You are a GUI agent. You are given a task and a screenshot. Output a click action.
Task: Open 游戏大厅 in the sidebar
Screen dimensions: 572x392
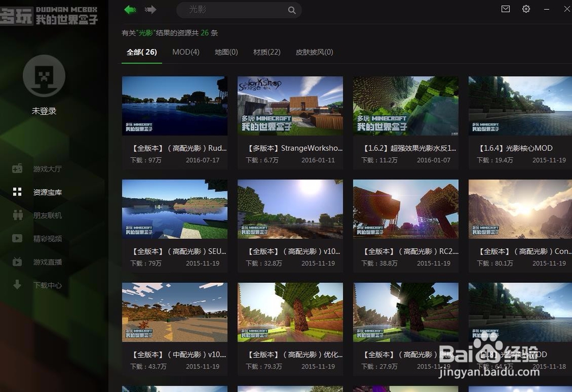tap(47, 169)
